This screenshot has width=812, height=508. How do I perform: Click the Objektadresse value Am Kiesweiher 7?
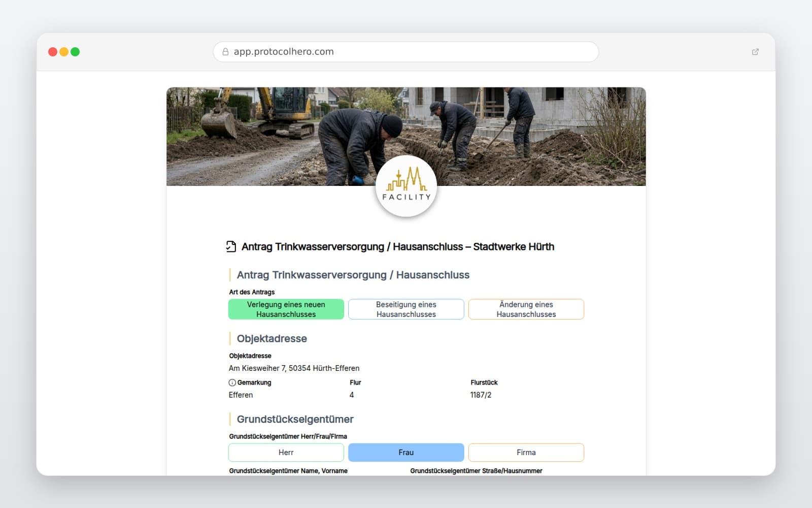pyautogui.click(x=294, y=368)
